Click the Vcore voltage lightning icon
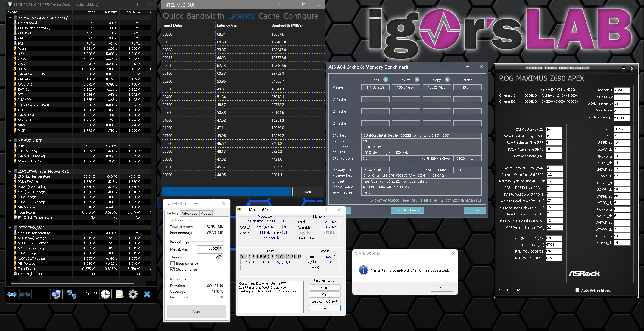 15,48
